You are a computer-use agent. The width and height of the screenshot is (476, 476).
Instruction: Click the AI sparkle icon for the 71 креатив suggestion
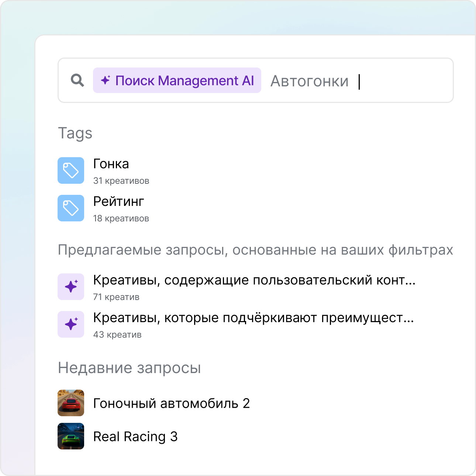71,287
